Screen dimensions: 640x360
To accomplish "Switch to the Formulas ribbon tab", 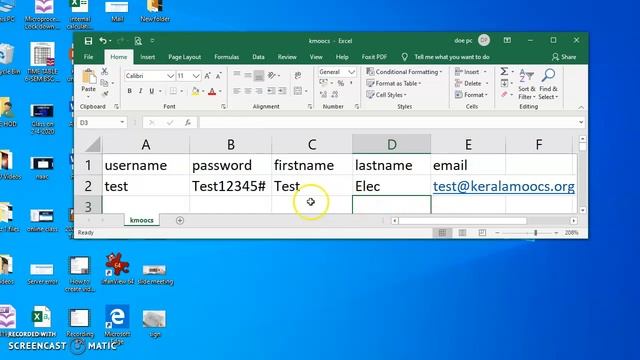I will click(227, 57).
